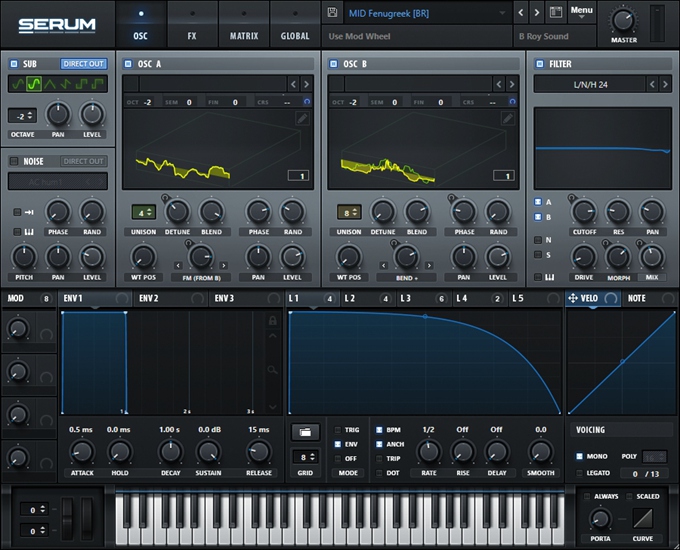Open the preset browser icon

[556, 13]
